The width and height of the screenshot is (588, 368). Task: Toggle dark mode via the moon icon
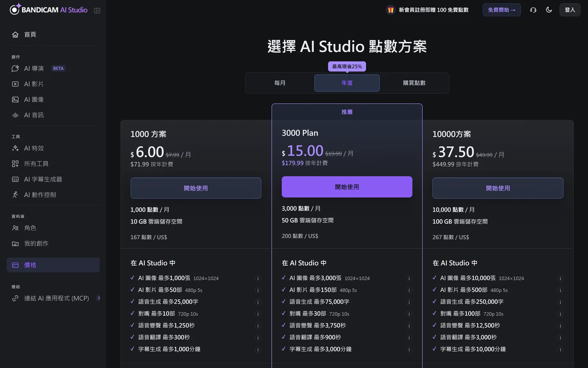[x=549, y=10]
